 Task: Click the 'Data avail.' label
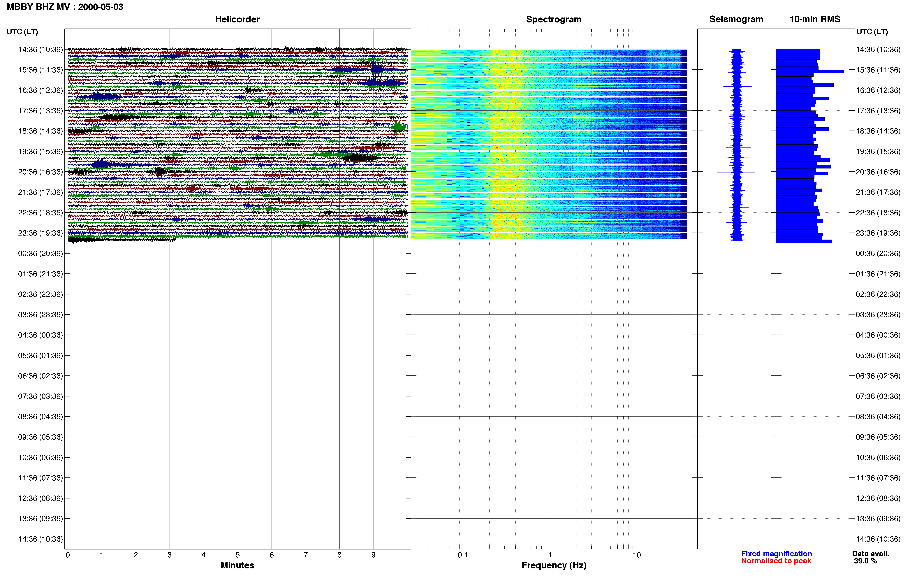pyautogui.click(x=870, y=554)
